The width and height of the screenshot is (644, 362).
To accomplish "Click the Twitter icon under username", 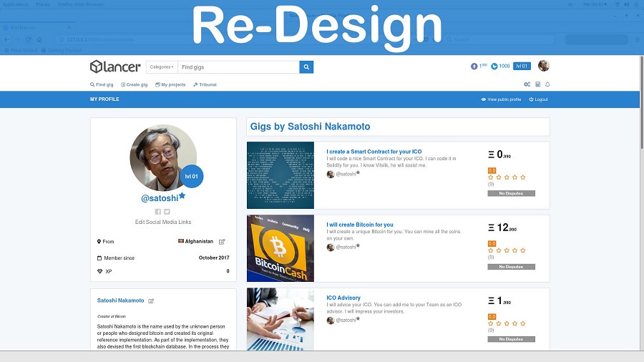I will pyautogui.click(x=167, y=212).
